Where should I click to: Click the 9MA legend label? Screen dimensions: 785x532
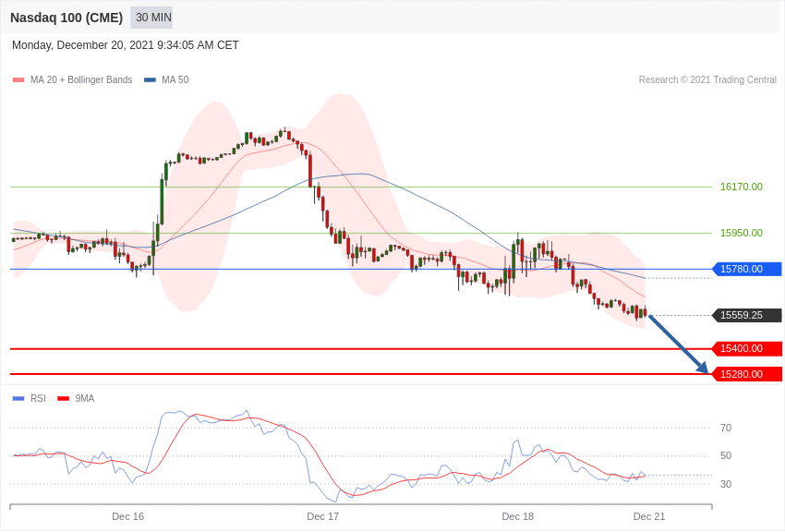point(85,398)
